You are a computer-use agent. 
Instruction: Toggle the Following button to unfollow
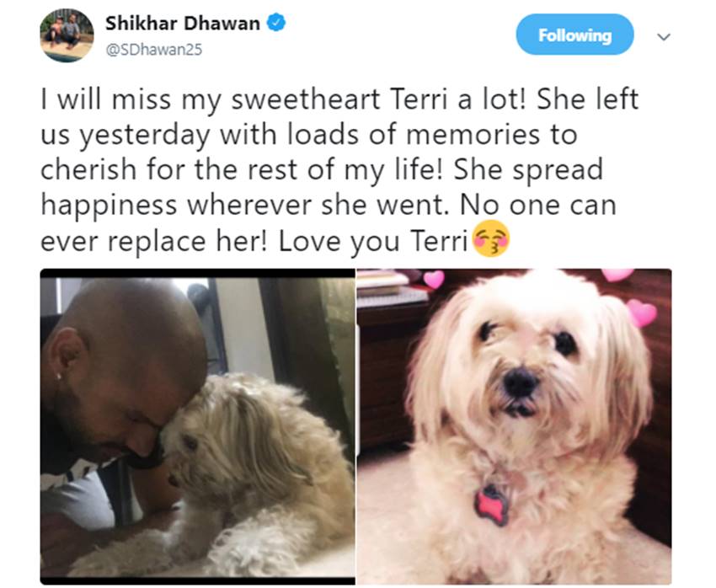tap(574, 35)
